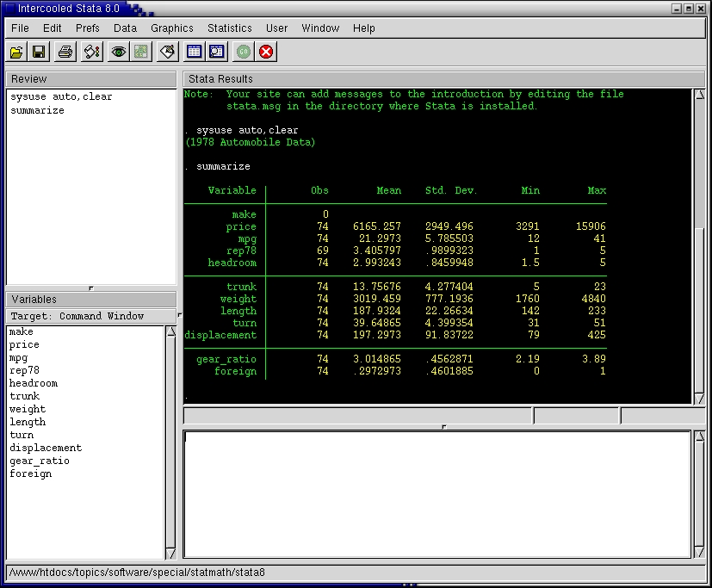Choose 'gear_ratio' in the Variables list
Image resolution: width=712 pixels, height=588 pixels.
click(40, 461)
